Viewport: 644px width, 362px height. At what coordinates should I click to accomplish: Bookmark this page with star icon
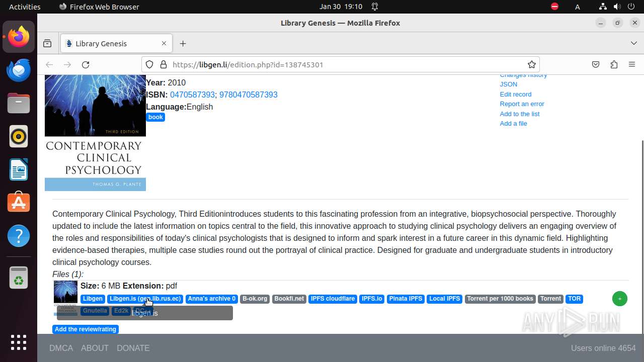[531, 64]
